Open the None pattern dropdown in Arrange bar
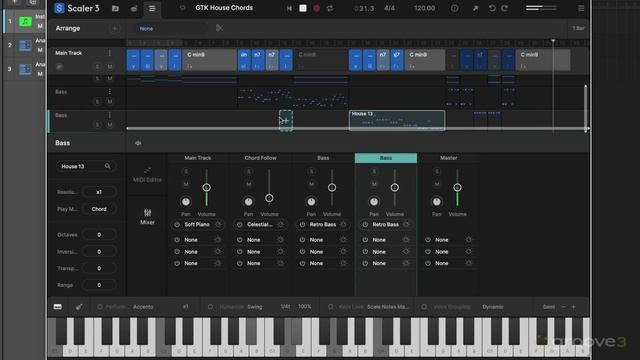Viewport: 640px width, 360px height. pos(171,29)
